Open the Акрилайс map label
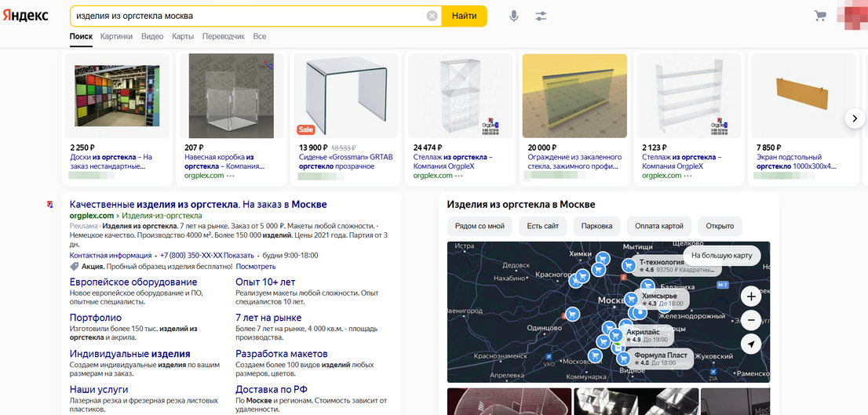This screenshot has width=868, height=415. click(x=647, y=335)
